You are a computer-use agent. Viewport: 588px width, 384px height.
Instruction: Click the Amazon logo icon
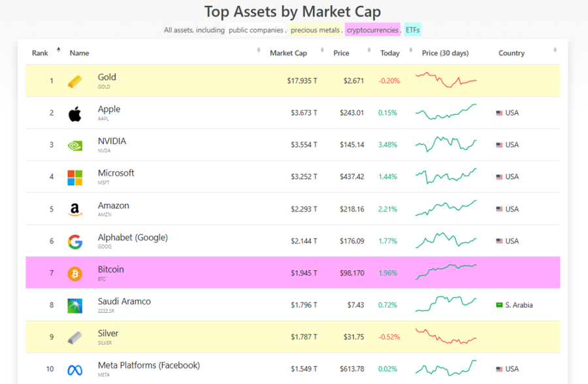[x=74, y=210]
